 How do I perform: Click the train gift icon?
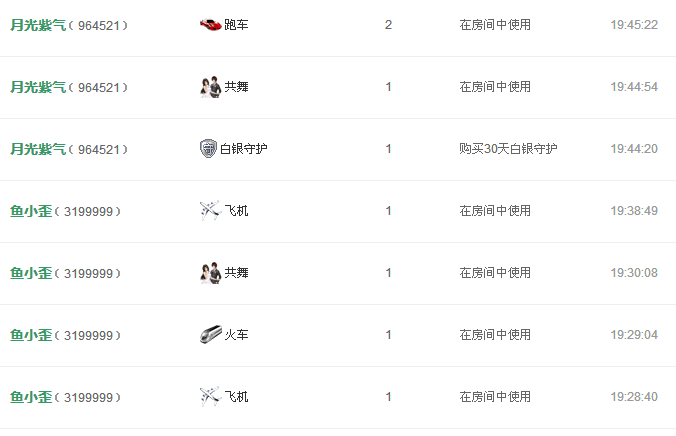pyautogui.click(x=211, y=335)
